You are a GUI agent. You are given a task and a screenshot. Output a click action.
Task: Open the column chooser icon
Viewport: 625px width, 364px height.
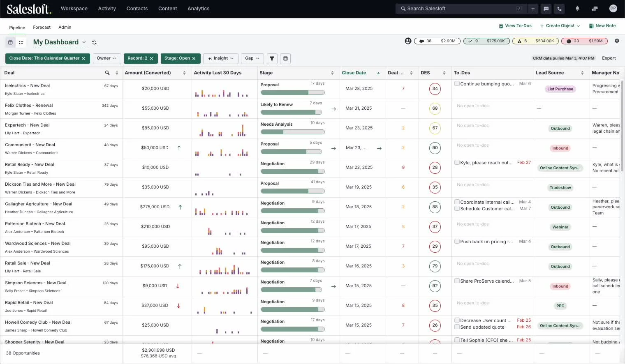(285, 58)
